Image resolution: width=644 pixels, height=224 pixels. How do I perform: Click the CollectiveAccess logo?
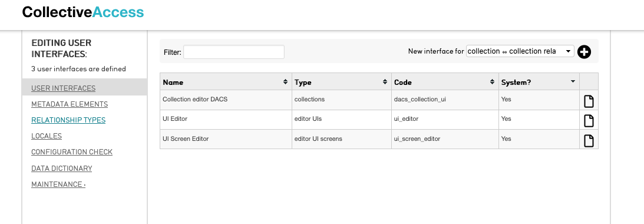click(x=83, y=12)
